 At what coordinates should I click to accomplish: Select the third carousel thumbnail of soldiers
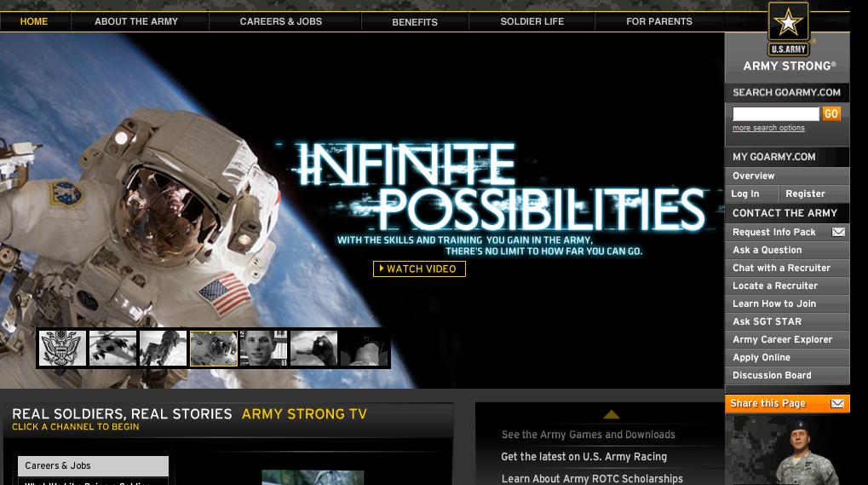click(x=163, y=349)
